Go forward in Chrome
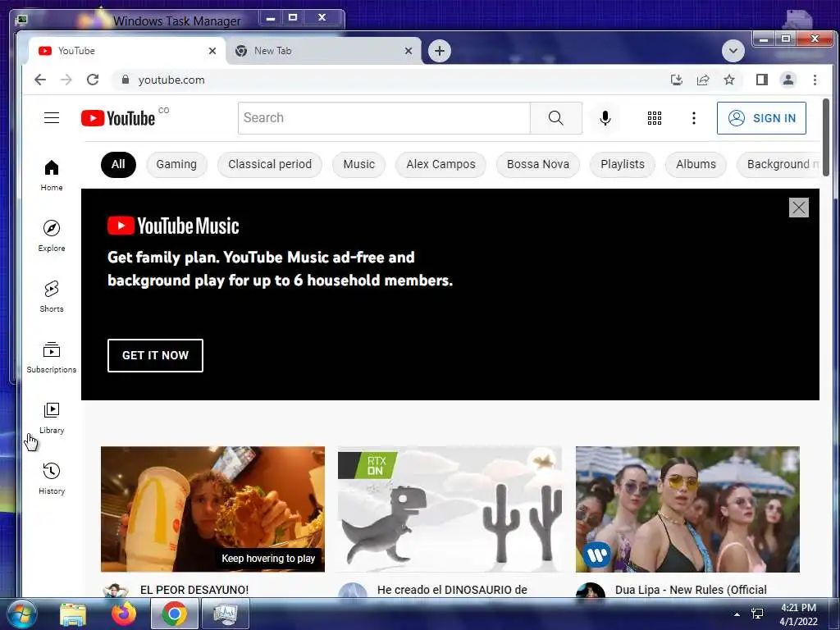 66,80
